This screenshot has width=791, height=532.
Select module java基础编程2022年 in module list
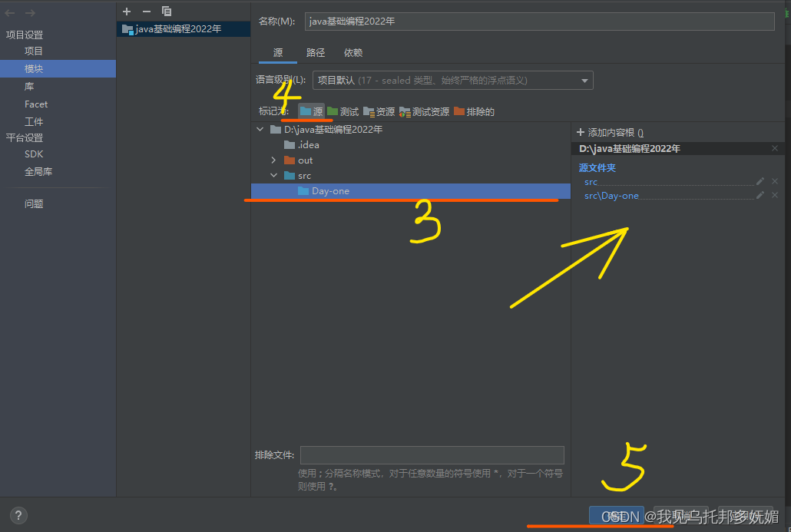[183, 28]
